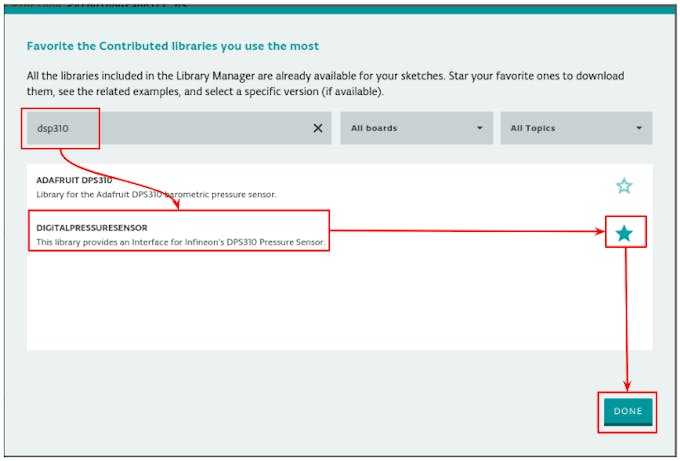Click the Library Manager explanatory paragraph
This screenshot has width=680, height=461.
pyautogui.click(x=330, y=83)
